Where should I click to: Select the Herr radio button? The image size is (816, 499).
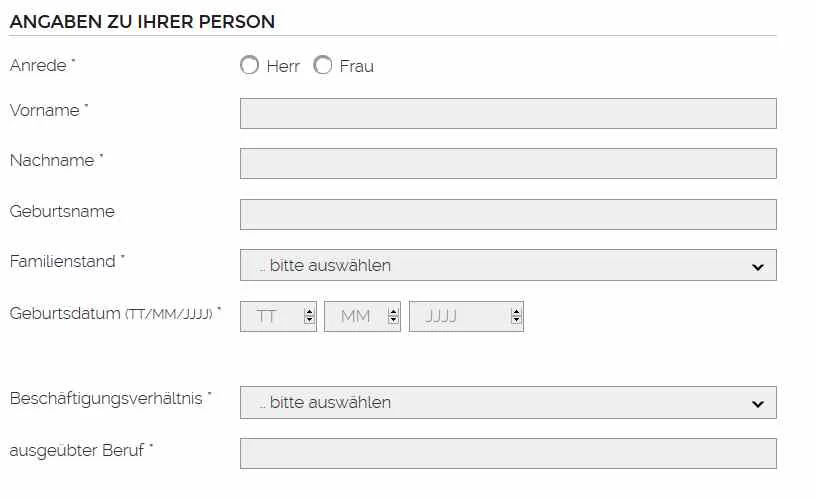coord(249,65)
